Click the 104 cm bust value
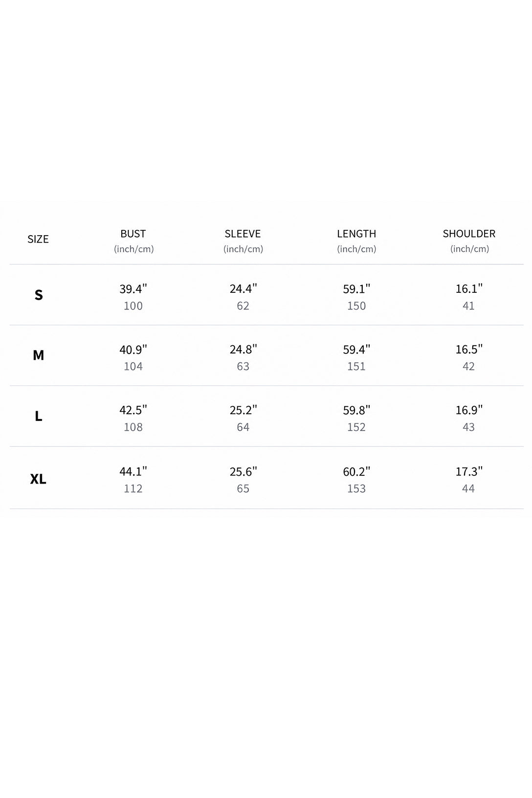This screenshot has height=798, width=532. click(133, 366)
